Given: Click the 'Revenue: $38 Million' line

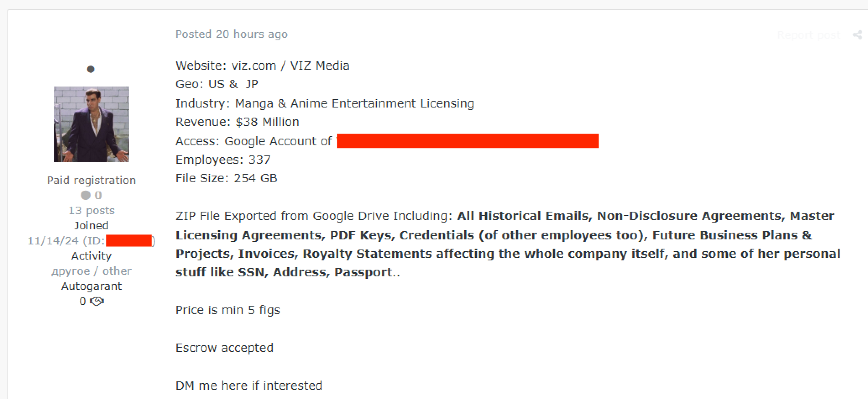Looking at the screenshot, I should point(237,122).
